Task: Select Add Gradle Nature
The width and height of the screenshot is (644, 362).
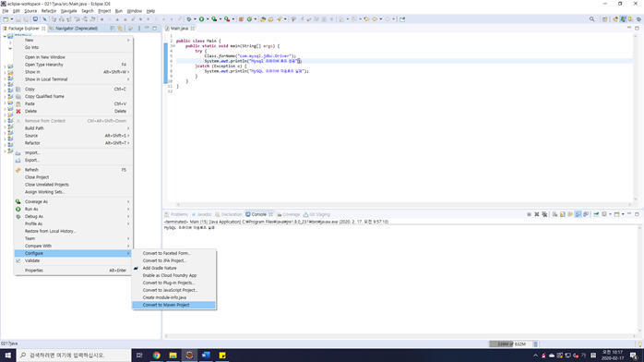Action: (x=173, y=268)
